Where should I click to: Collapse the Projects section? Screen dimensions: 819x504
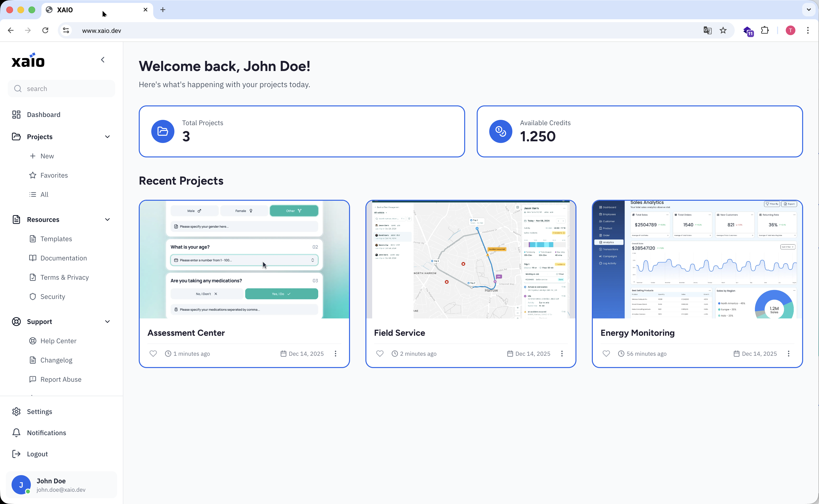(x=107, y=137)
